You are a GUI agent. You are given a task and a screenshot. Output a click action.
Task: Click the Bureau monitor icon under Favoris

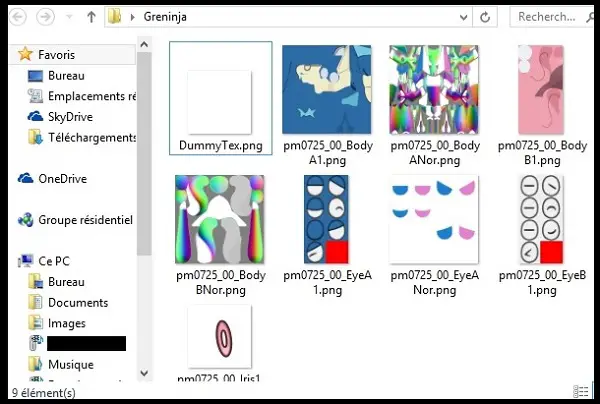click(x=35, y=75)
